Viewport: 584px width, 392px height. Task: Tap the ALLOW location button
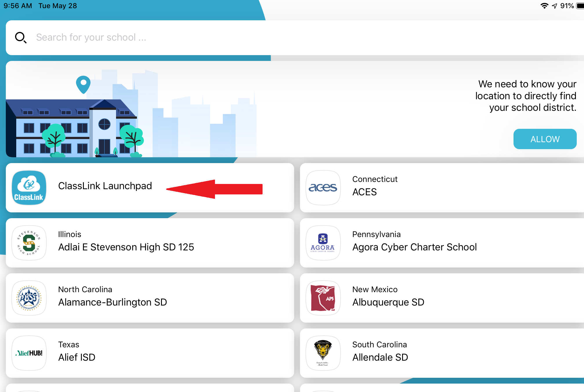click(545, 139)
